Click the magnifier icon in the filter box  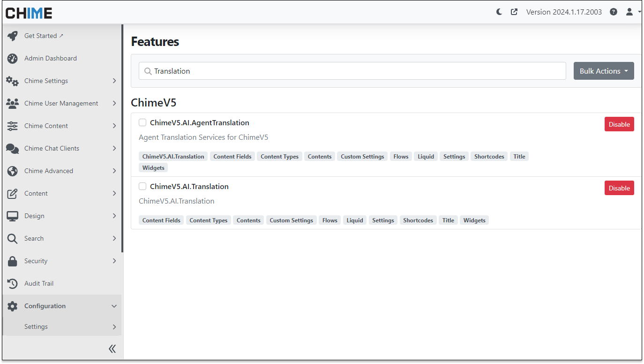coord(148,71)
